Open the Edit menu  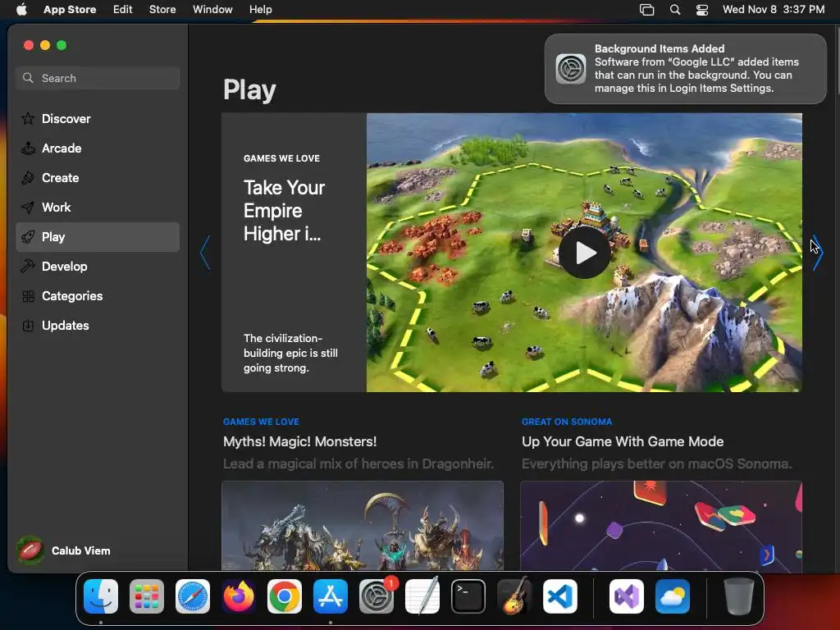(123, 9)
